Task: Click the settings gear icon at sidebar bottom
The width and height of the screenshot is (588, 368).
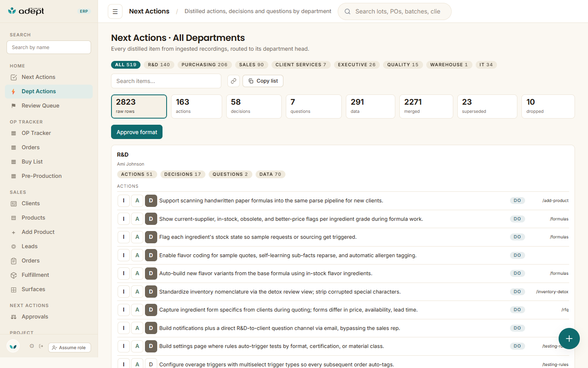Action: click(x=32, y=346)
